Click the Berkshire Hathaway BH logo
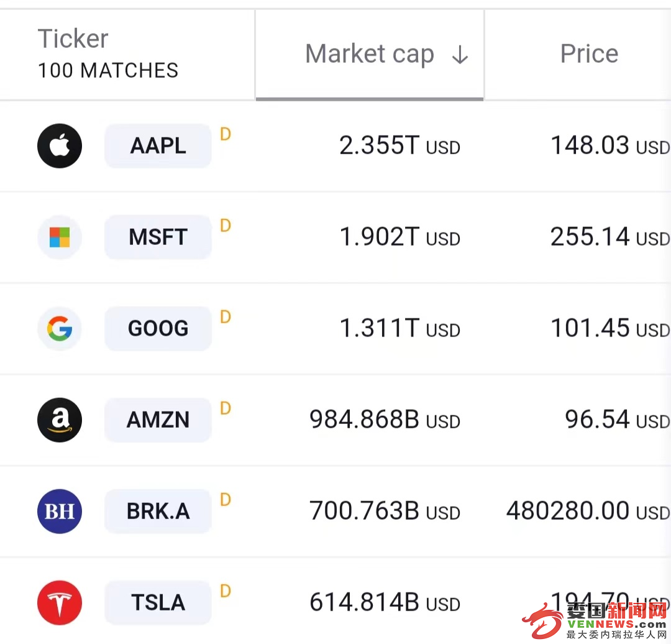671x644 pixels. click(x=60, y=511)
